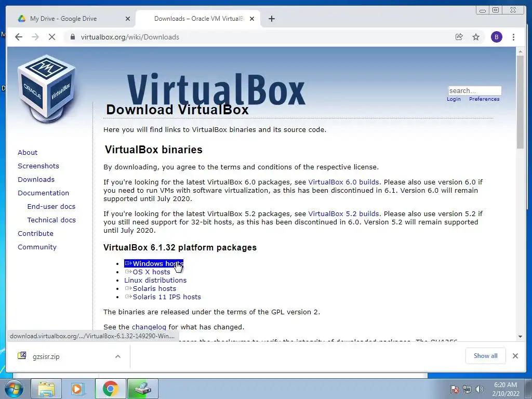Select the Downloads – Oracle VM VirtualBox tab
Screen dimensions: 532x399
point(198,19)
